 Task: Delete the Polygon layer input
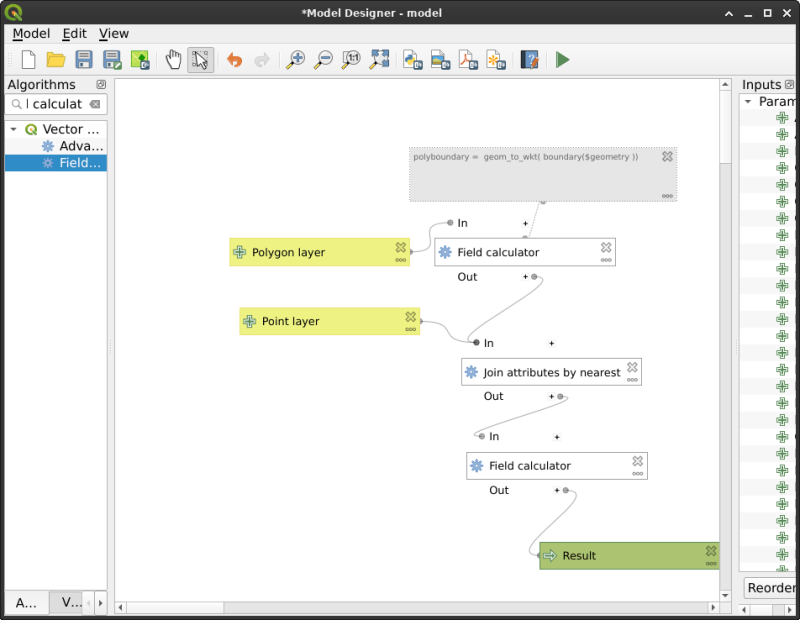pos(401,247)
